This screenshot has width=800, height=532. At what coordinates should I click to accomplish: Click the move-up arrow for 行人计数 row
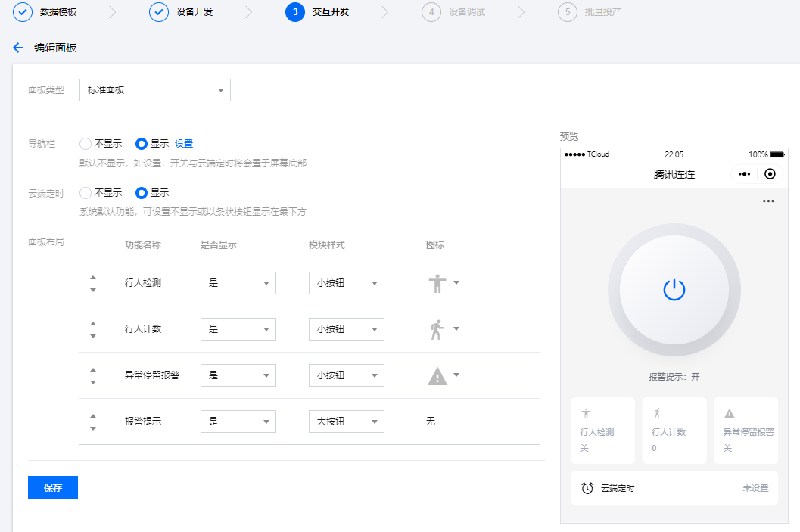coord(92,324)
